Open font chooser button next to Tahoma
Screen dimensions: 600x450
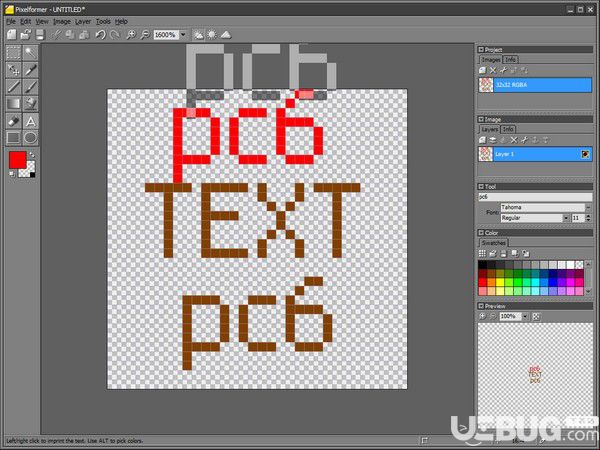tap(589, 207)
